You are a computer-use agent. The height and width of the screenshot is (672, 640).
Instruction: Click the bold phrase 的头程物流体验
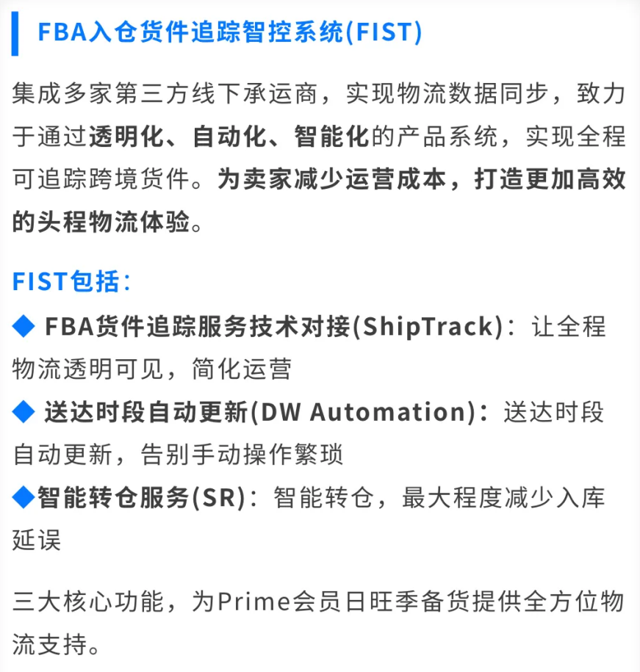point(101,223)
